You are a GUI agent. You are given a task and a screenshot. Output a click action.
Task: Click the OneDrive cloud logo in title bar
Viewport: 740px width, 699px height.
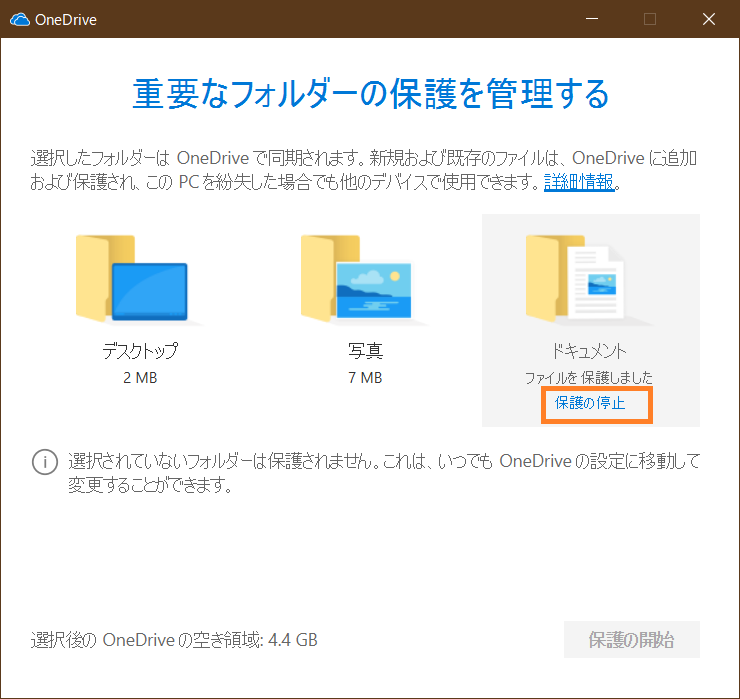(20, 20)
